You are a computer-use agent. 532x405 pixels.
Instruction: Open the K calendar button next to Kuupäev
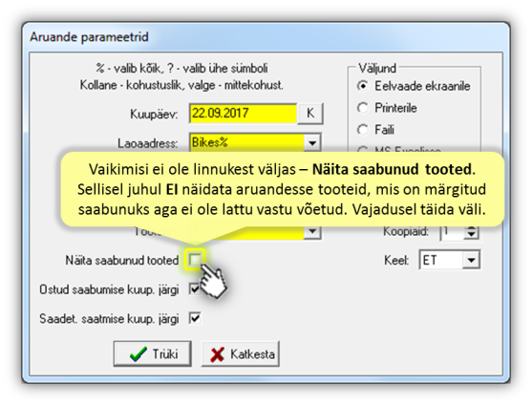coord(310,114)
